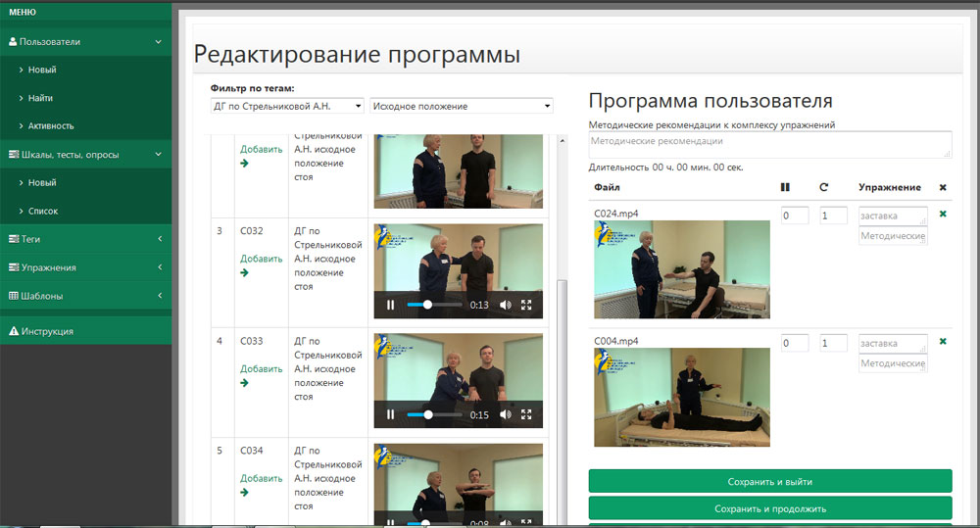980x528 pixels.
Task: Open C033 video in fullscreen
Action: click(x=526, y=414)
